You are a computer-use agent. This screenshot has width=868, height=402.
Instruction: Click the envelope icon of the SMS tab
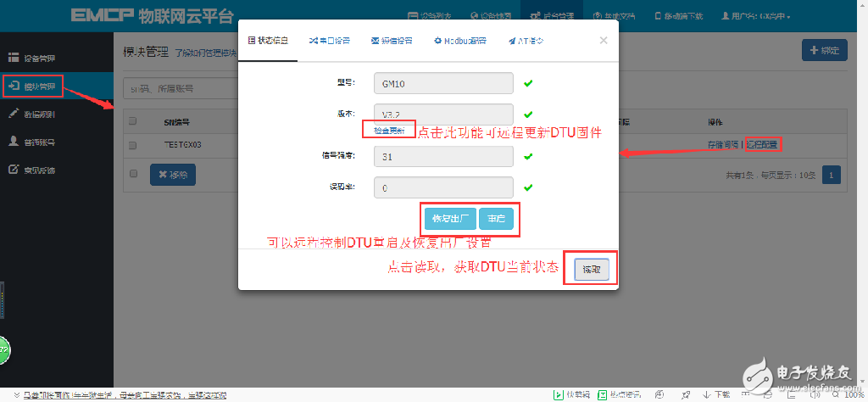[375, 41]
